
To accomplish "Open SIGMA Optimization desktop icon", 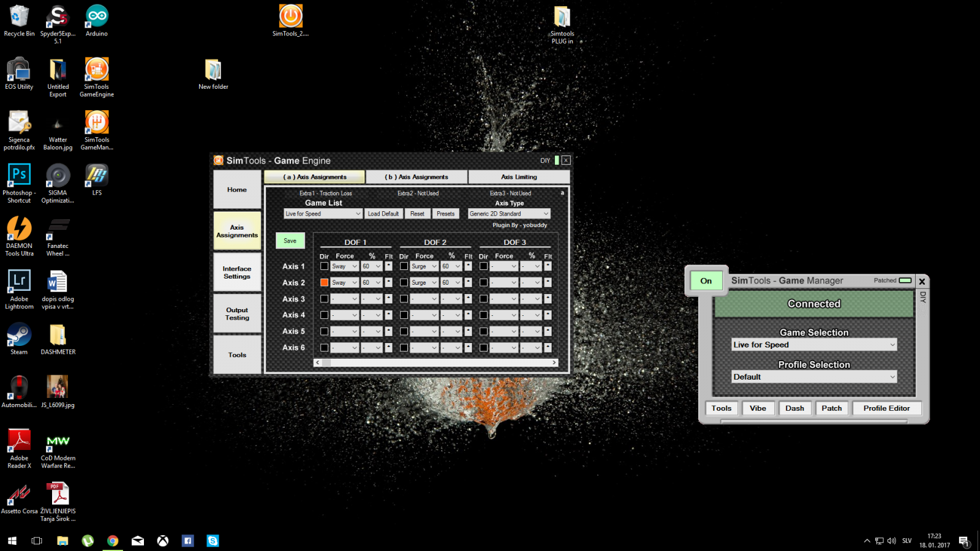I will pyautogui.click(x=58, y=184).
